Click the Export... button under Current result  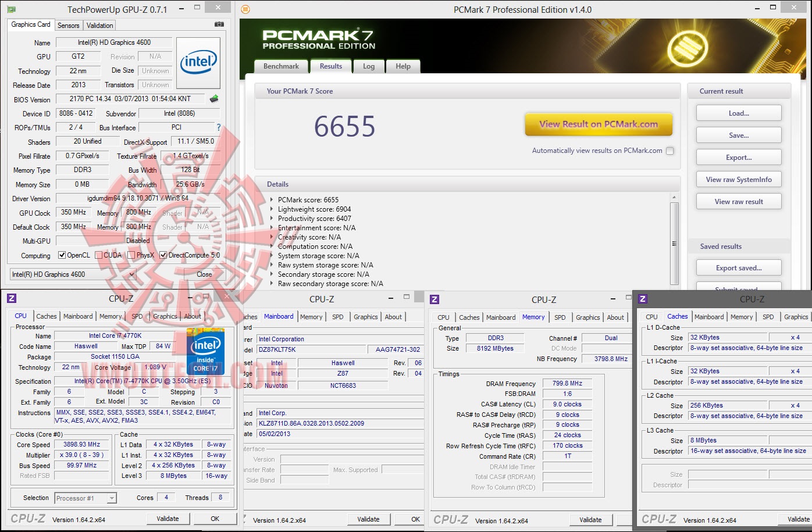pos(739,158)
